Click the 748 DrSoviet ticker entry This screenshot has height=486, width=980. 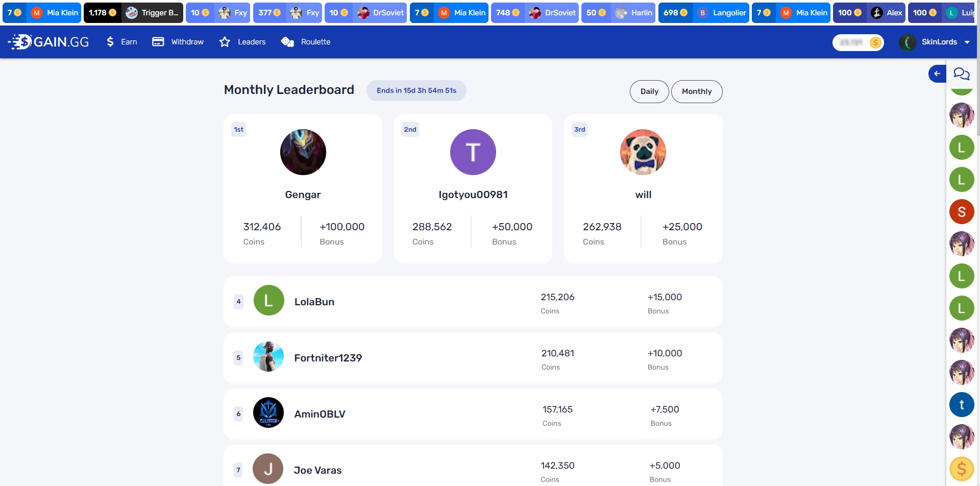pos(535,13)
